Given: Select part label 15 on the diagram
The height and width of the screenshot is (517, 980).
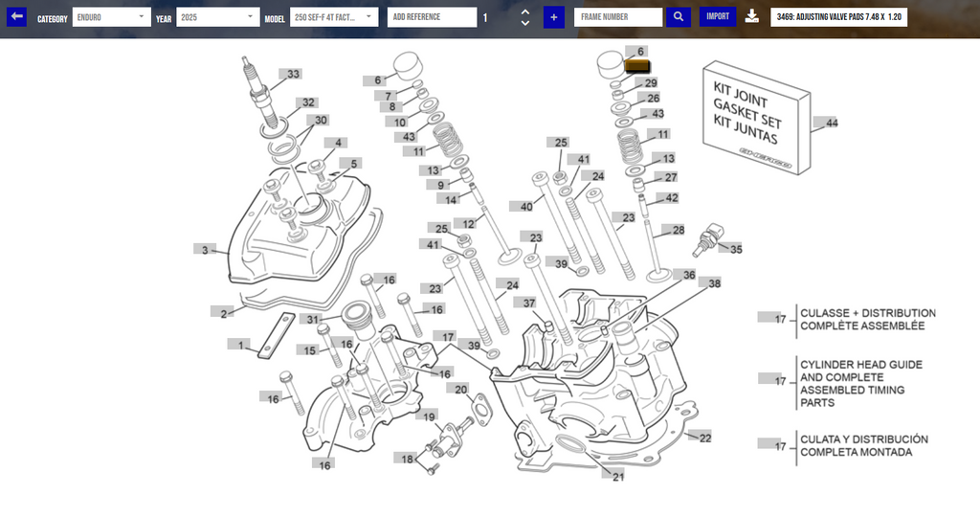Looking at the screenshot, I should pyautogui.click(x=309, y=350).
